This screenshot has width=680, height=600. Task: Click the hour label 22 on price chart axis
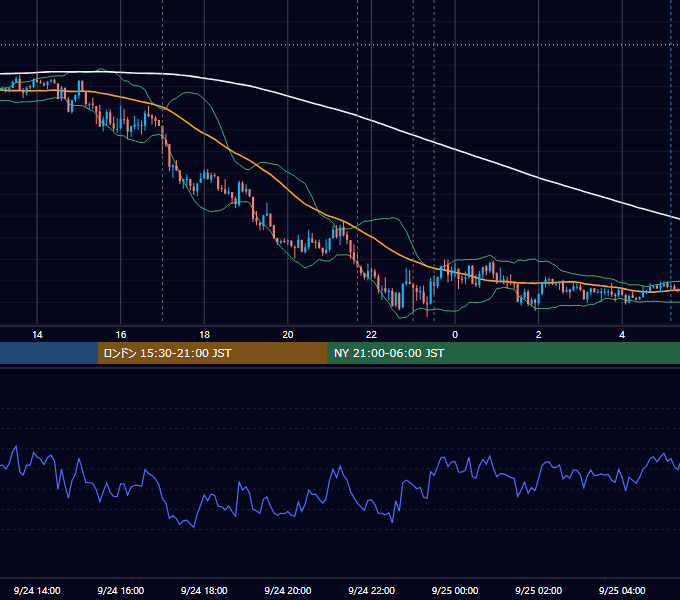371,335
